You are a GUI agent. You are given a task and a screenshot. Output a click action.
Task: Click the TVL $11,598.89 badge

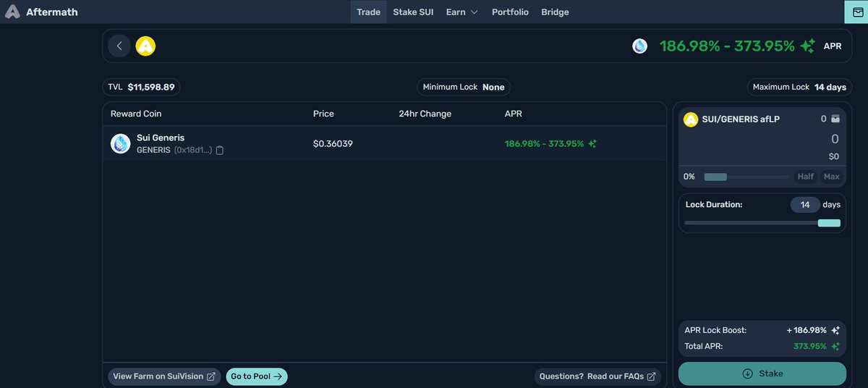click(141, 87)
